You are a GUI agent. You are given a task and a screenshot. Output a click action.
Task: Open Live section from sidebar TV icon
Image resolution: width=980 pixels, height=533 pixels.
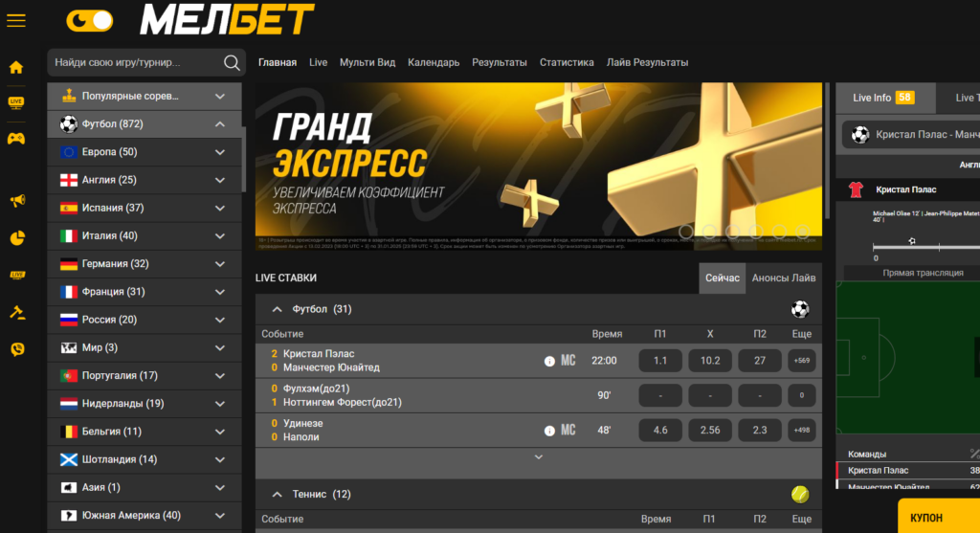pos(16,102)
